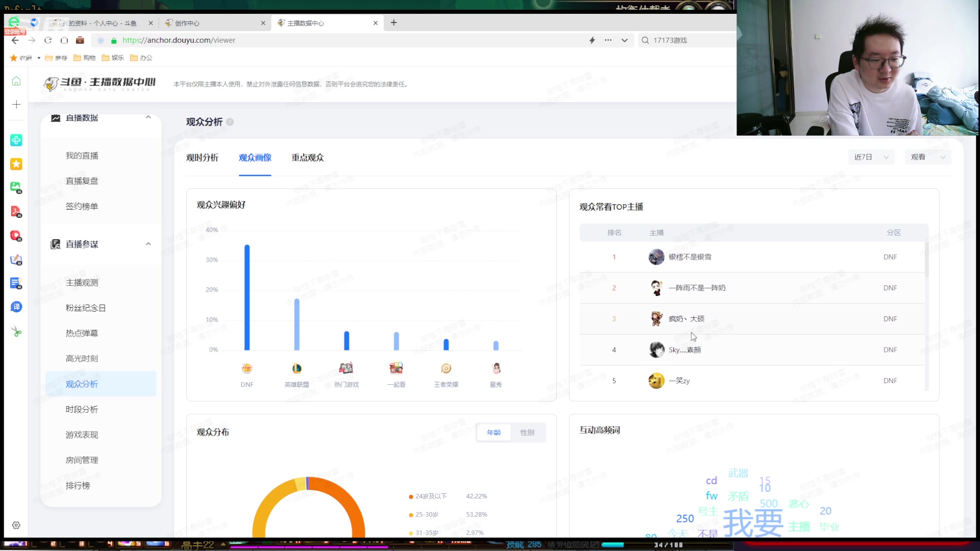
Task: Switch to the 观时分析 tab
Action: (202, 158)
